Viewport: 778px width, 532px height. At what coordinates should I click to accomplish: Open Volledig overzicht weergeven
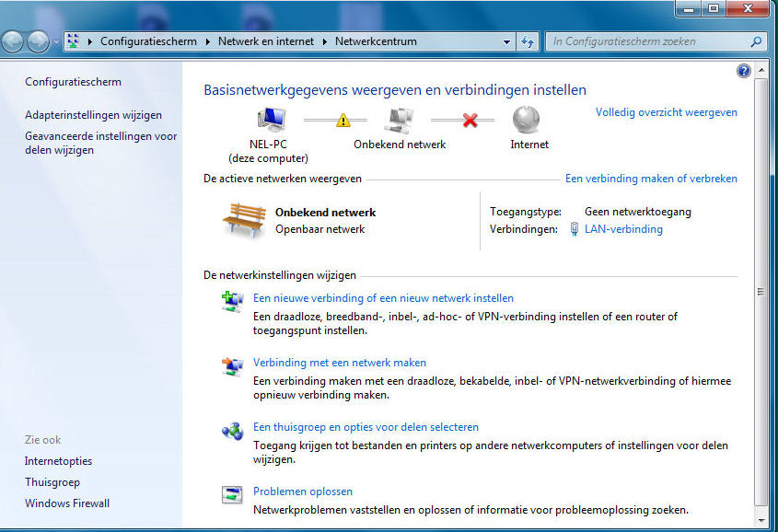[x=667, y=112]
